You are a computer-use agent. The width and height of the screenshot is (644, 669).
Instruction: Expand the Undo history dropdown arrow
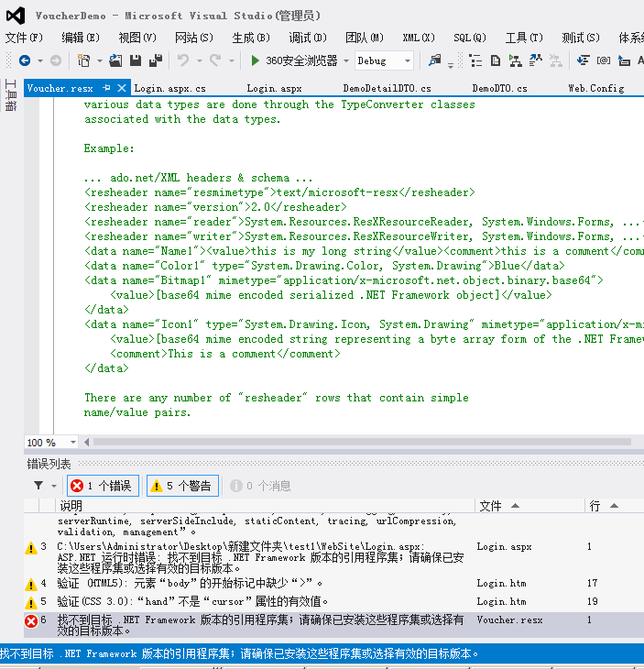[199, 60]
